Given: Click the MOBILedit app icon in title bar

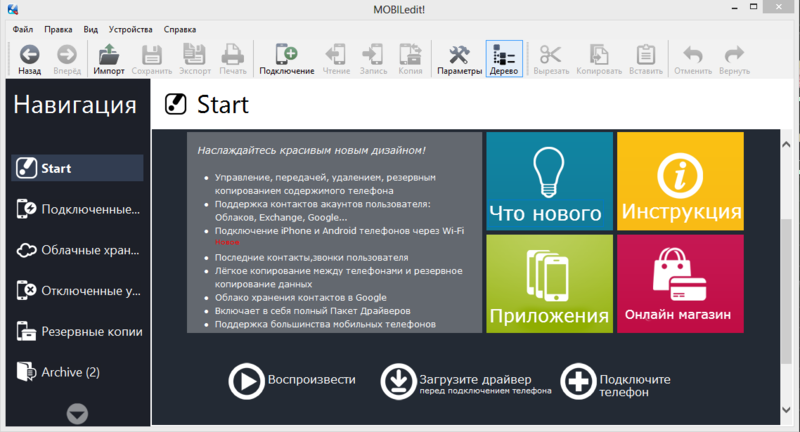Looking at the screenshot, I should [x=13, y=9].
